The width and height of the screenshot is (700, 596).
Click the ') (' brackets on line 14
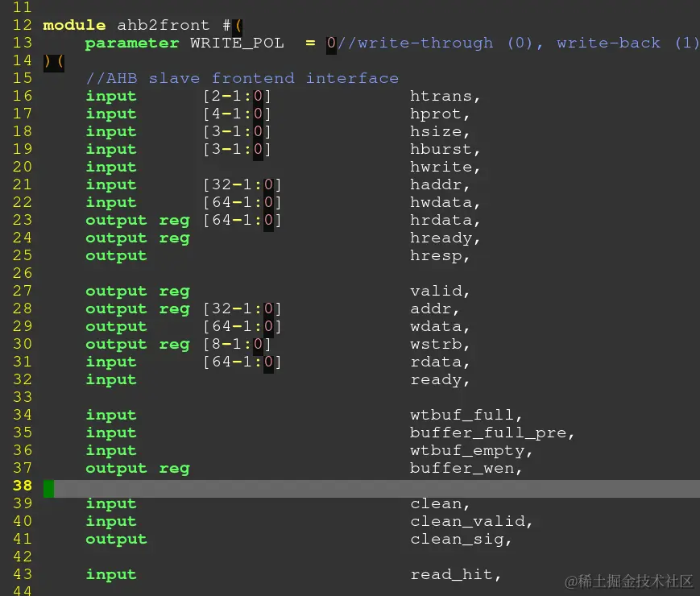54,61
